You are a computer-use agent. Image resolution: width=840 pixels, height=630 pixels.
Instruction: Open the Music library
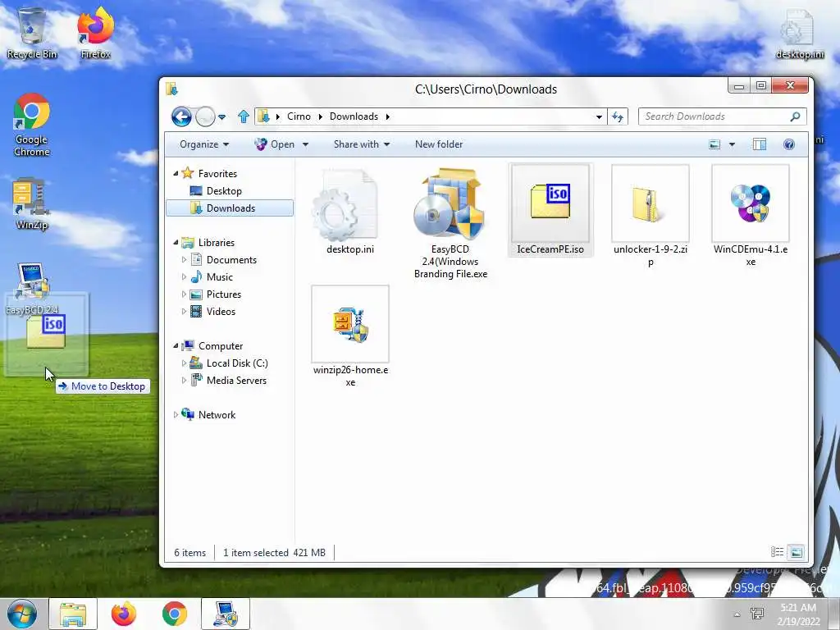(x=220, y=277)
